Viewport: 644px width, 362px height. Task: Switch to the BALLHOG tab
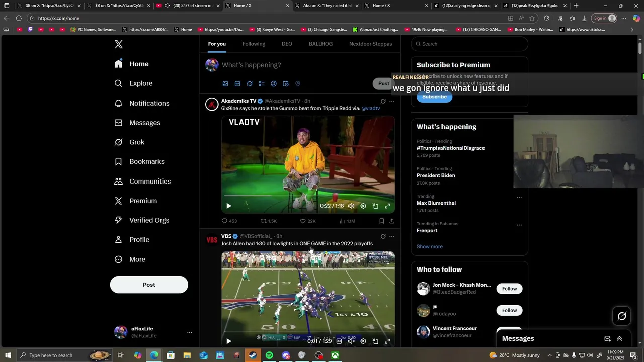pyautogui.click(x=320, y=44)
